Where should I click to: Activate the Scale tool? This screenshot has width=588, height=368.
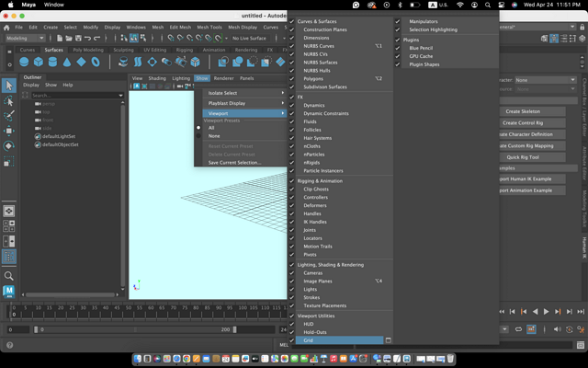coord(9,162)
